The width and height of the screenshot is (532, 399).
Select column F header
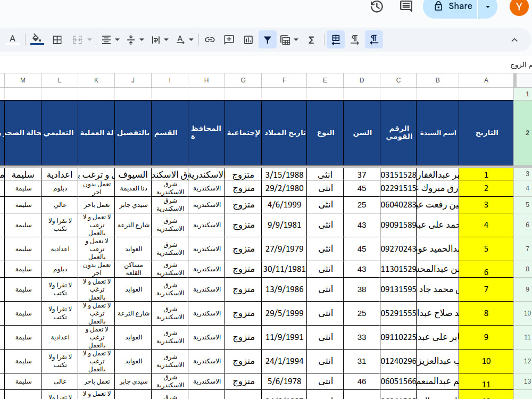(284, 80)
